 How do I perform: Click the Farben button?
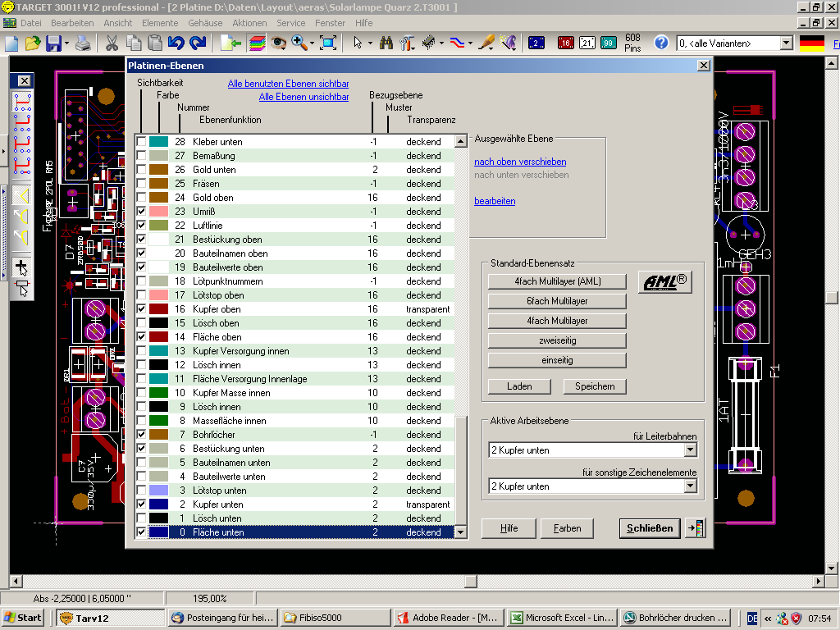(568, 528)
